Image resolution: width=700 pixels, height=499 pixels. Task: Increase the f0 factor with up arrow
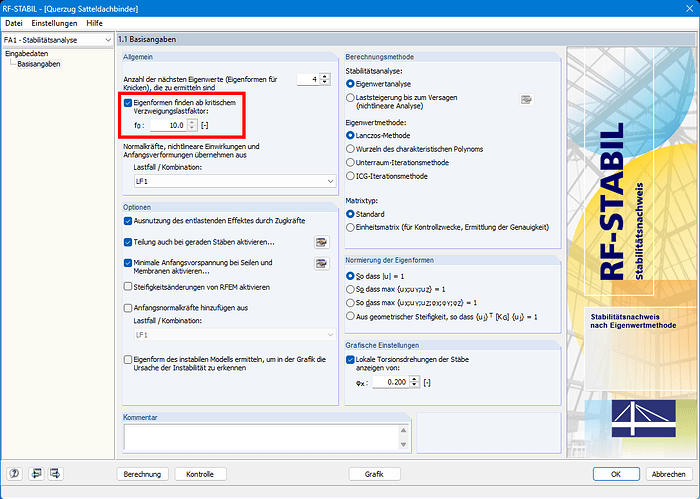pos(192,123)
